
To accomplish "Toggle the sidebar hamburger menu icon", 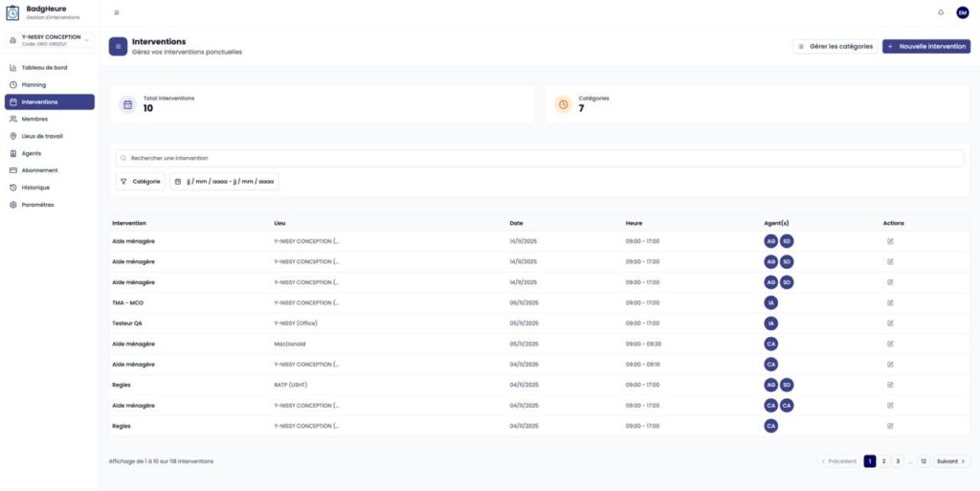I will tap(117, 12).
